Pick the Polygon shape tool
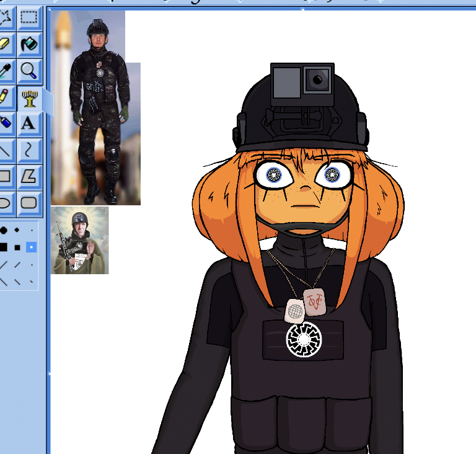476x454 pixels. tap(29, 177)
